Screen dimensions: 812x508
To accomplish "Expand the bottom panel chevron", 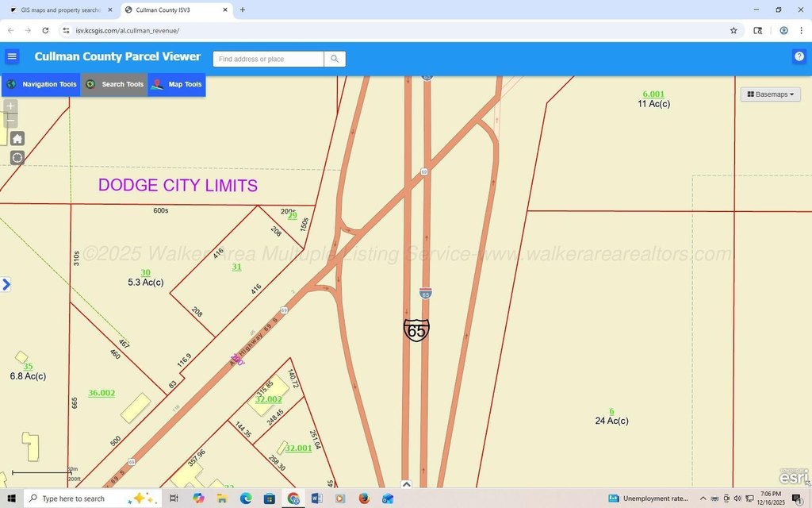I will (x=406, y=484).
